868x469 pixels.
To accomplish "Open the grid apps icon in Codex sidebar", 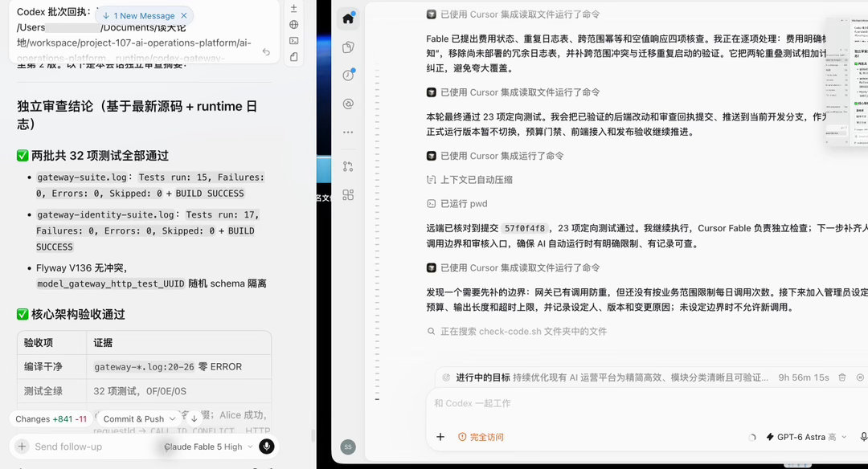I will (348, 194).
